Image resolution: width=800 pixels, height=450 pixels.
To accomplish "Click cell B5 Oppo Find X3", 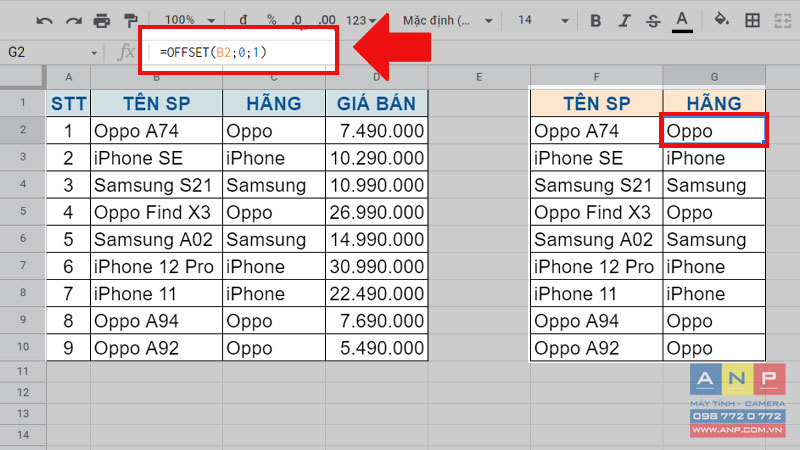I will pyautogui.click(x=157, y=212).
